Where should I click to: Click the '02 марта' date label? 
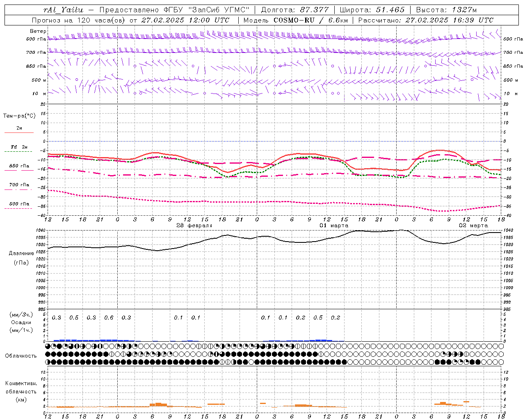point(473,226)
